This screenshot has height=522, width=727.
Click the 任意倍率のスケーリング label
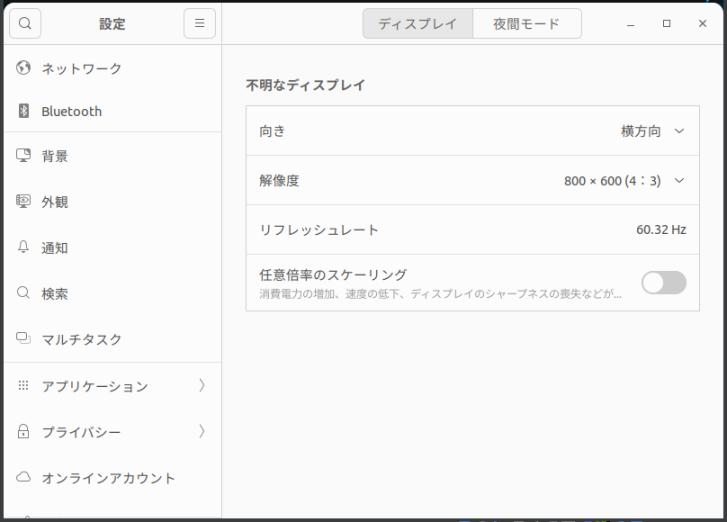(x=333, y=274)
